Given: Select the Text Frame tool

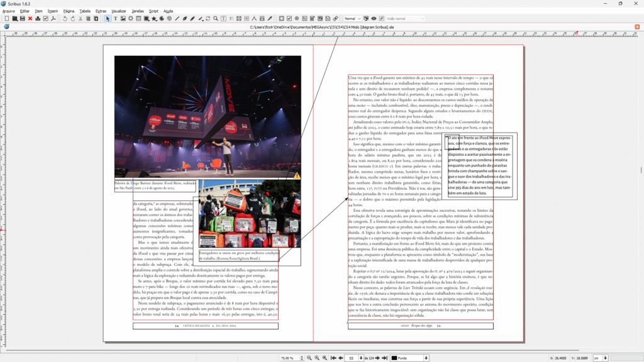Looking at the screenshot, I should pos(115,19).
